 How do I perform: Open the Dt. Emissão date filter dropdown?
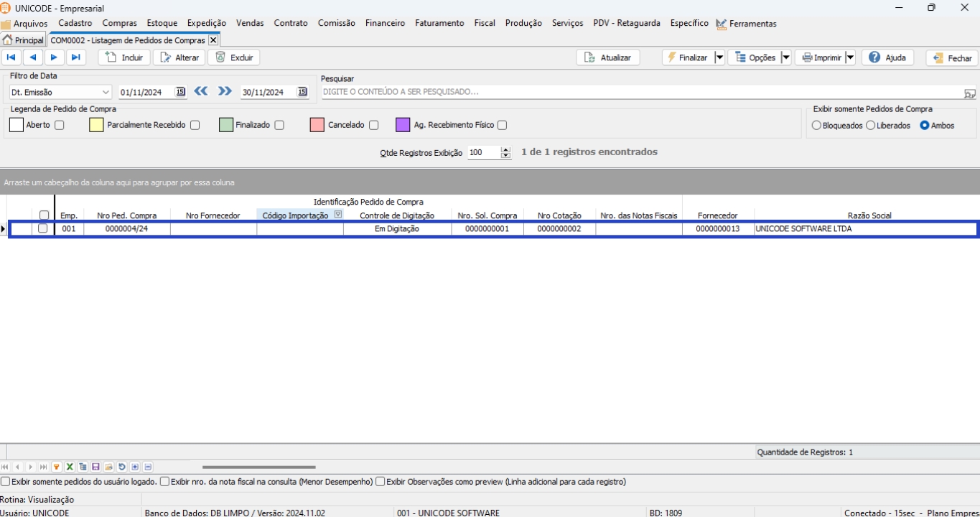(106, 92)
